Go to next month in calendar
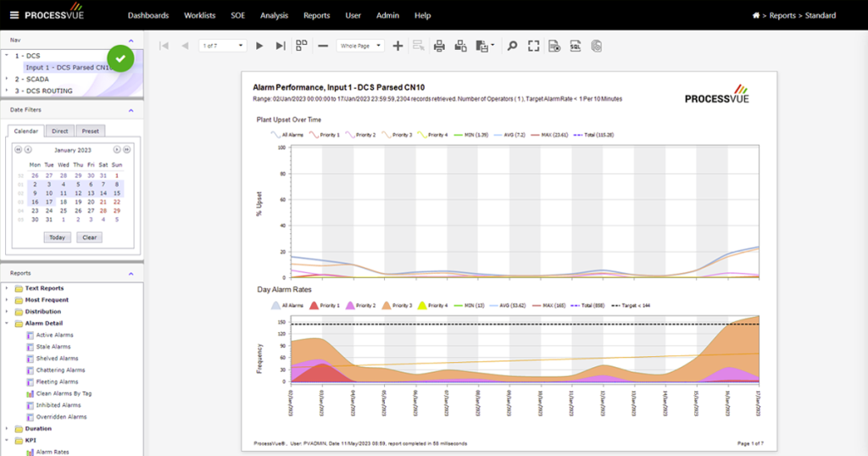 click(x=117, y=149)
